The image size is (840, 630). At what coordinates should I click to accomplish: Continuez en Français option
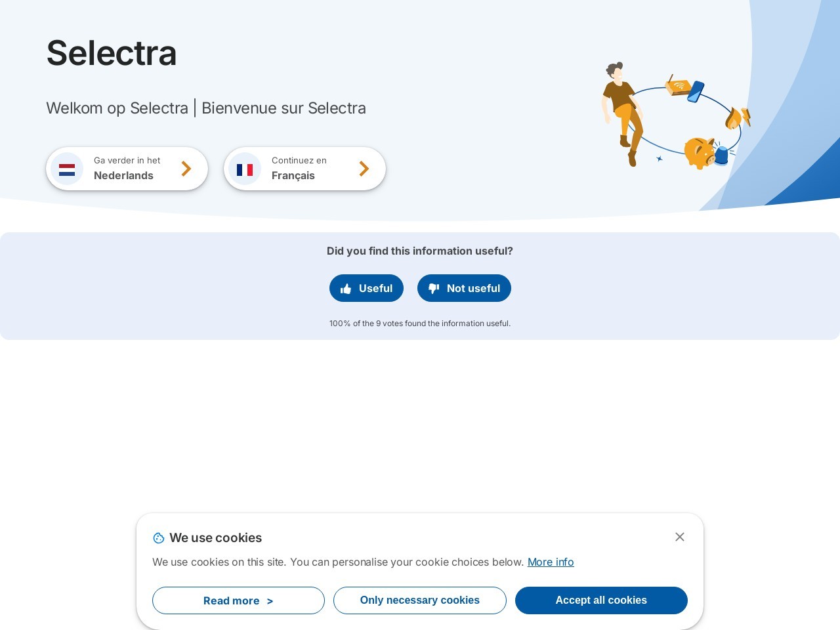click(x=304, y=169)
